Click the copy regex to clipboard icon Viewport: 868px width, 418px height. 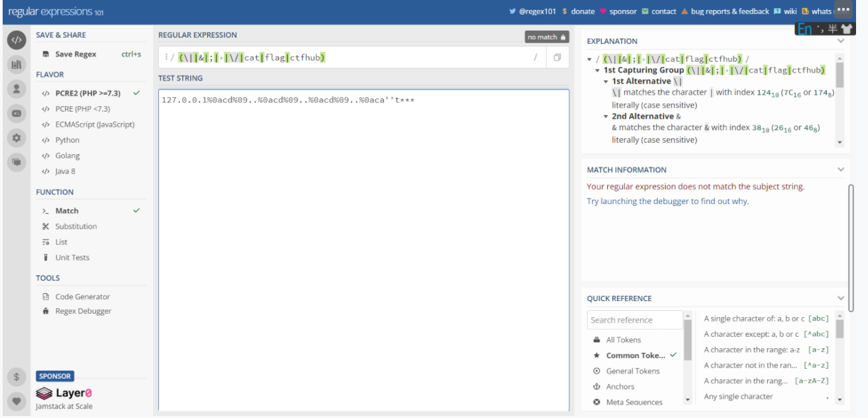[557, 58]
